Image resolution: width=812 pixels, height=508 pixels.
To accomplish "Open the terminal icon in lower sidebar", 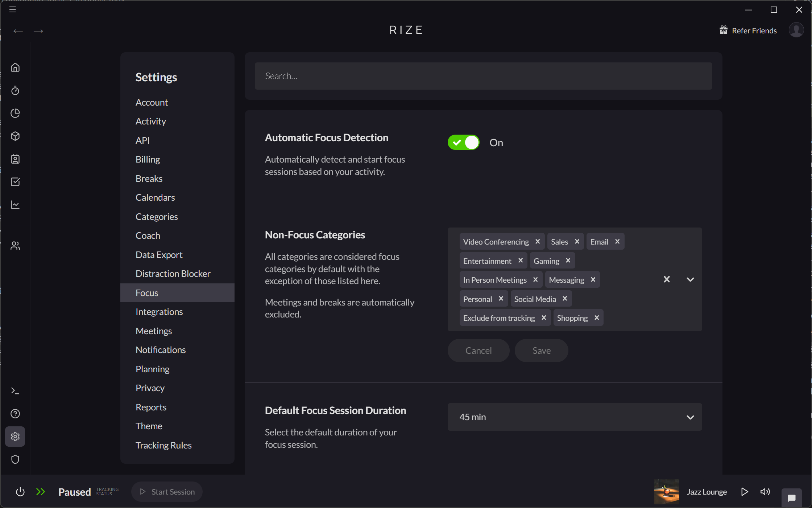I will [x=15, y=390].
